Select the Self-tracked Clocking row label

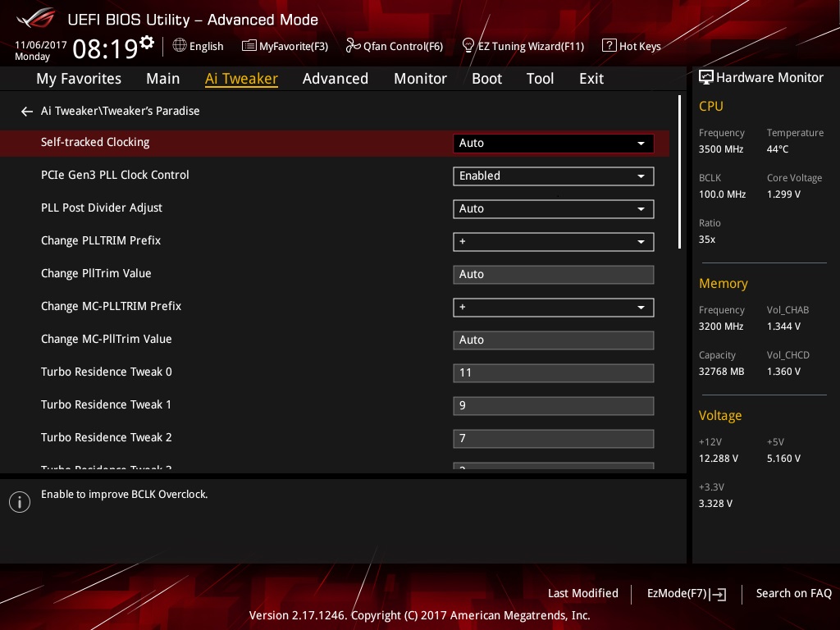[x=95, y=142]
